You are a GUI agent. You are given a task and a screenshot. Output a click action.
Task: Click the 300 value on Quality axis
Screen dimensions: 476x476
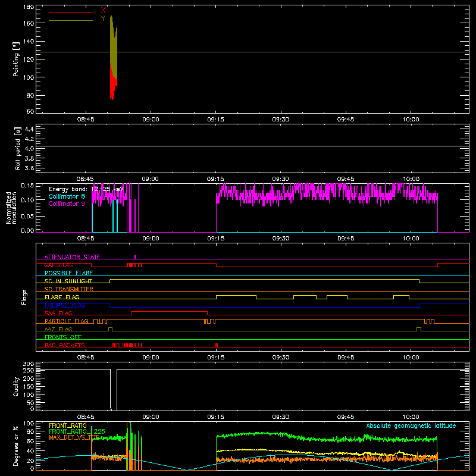pyautogui.click(x=29, y=364)
